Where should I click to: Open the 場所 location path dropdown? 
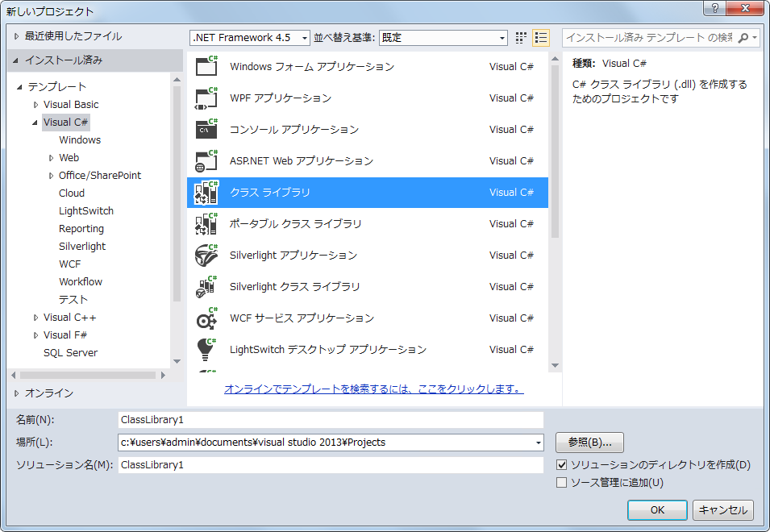pyautogui.click(x=539, y=443)
